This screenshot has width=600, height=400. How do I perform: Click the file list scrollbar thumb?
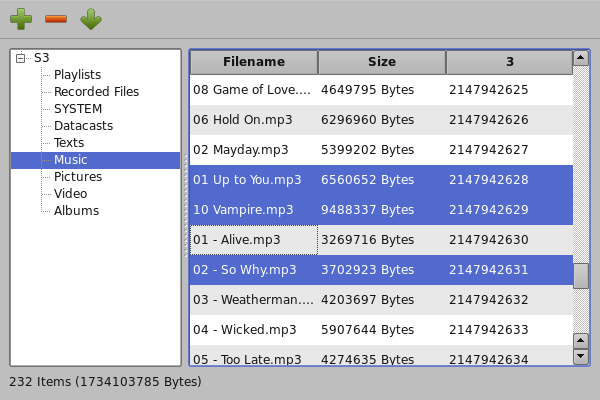[581, 276]
